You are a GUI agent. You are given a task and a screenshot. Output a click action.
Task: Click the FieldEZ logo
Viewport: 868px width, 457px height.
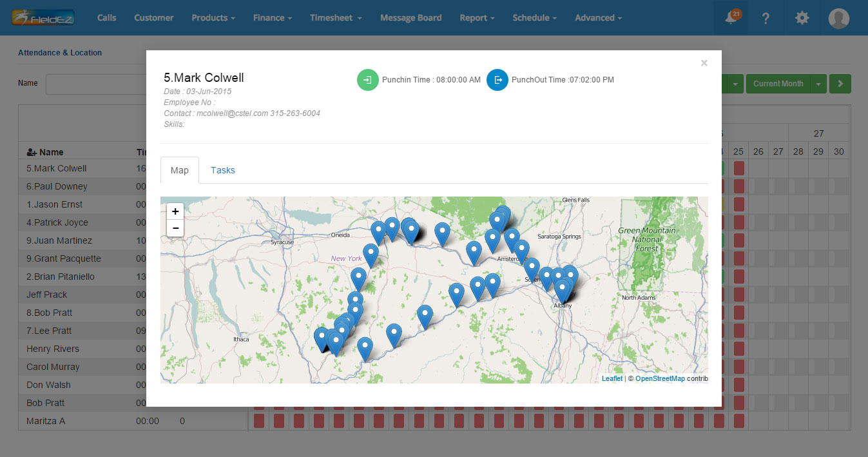(x=43, y=17)
